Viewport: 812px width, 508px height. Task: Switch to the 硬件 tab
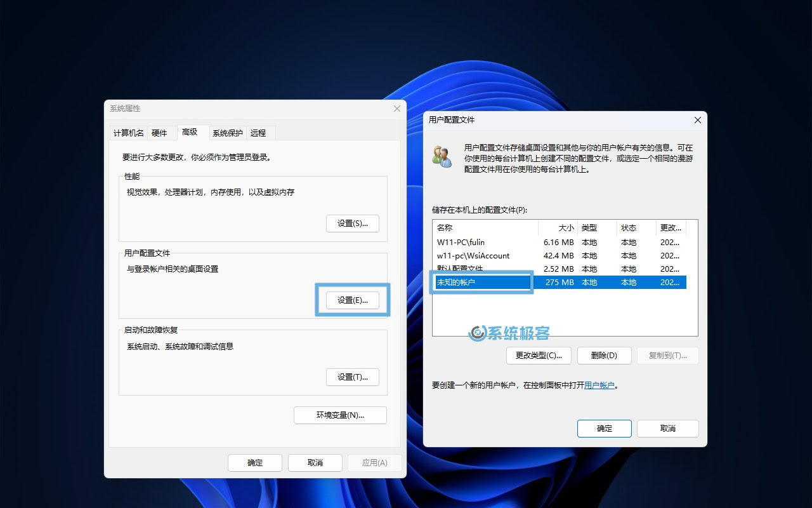point(159,133)
